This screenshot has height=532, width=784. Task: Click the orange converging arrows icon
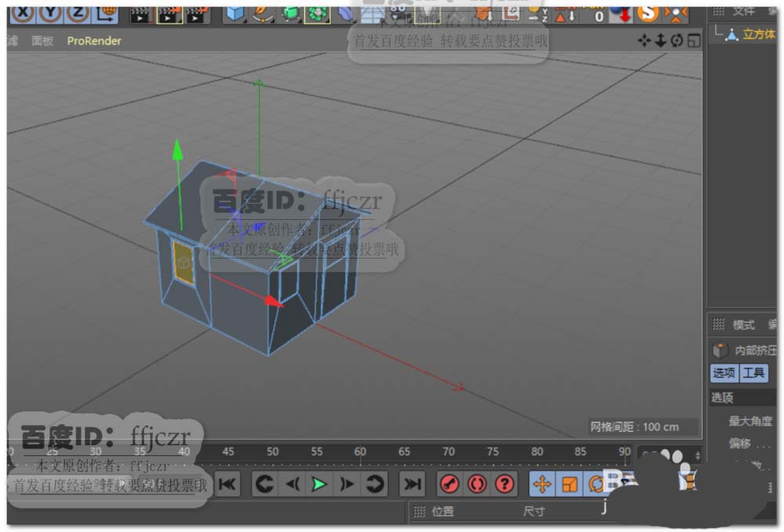676,14
